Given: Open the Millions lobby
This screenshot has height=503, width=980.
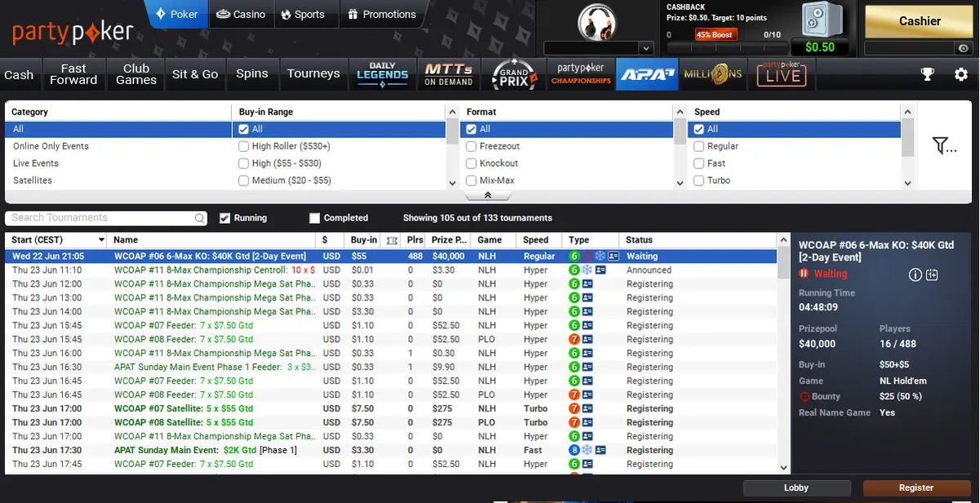Looking at the screenshot, I should coord(713,74).
